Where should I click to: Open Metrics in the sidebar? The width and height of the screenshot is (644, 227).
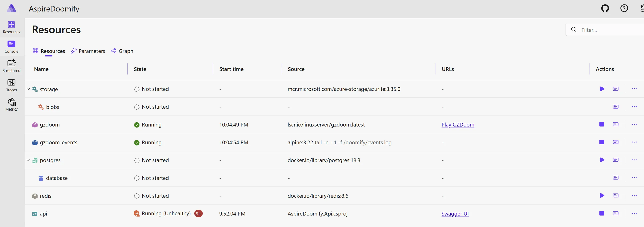tap(11, 105)
